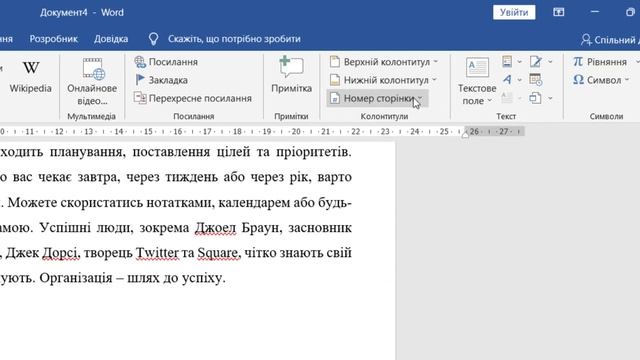The width and height of the screenshot is (640, 360).
Task: Expand the Верхній колонтитул dropdown arrow
Action: (x=436, y=62)
